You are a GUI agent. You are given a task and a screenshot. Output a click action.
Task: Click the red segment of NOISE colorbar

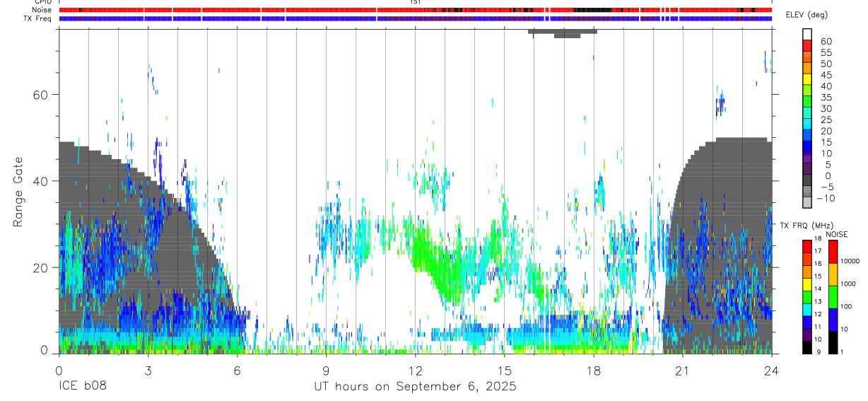(833, 252)
